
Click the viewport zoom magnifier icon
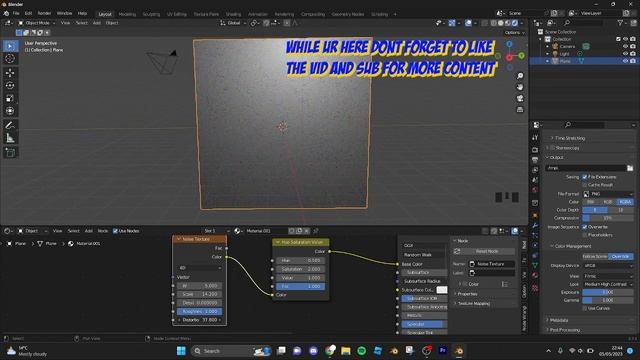tap(520, 76)
